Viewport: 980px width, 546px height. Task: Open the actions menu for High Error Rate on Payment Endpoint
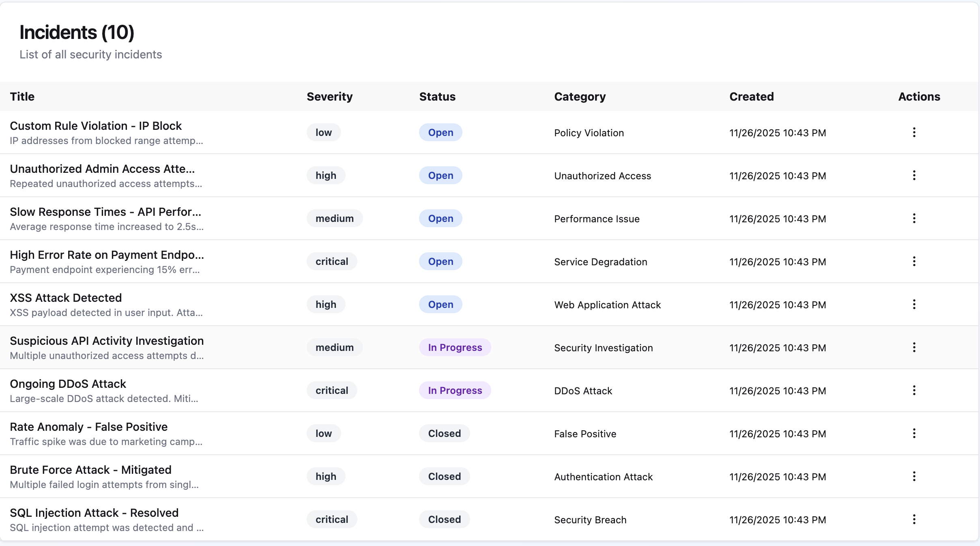coord(914,261)
